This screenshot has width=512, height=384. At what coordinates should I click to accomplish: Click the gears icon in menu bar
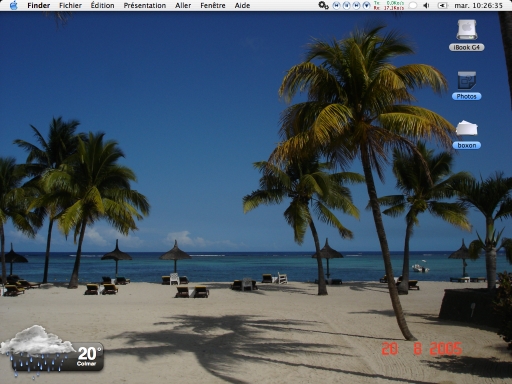[323, 5]
